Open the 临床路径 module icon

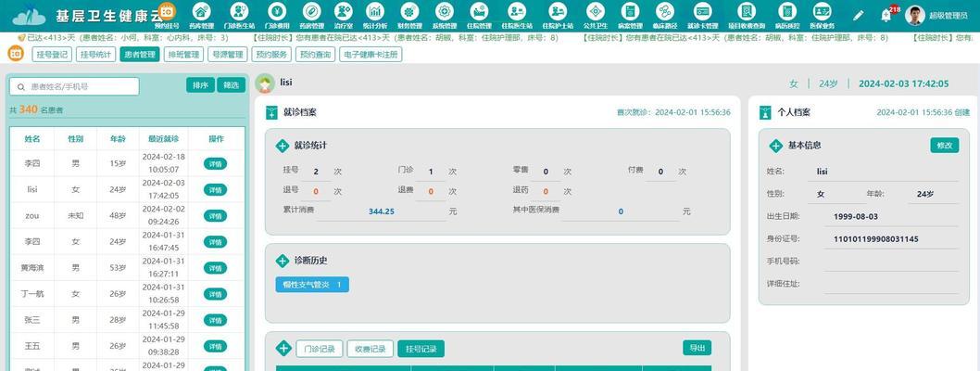(x=664, y=13)
